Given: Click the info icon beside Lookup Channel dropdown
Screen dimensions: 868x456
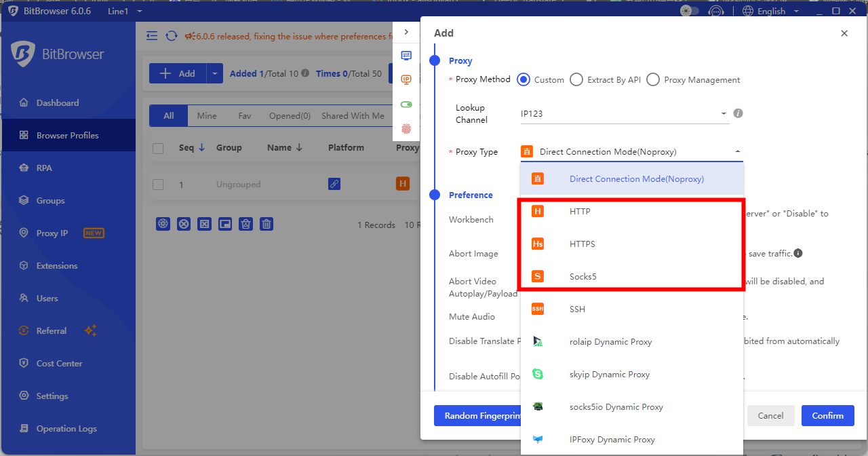Looking at the screenshot, I should [738, 113].
